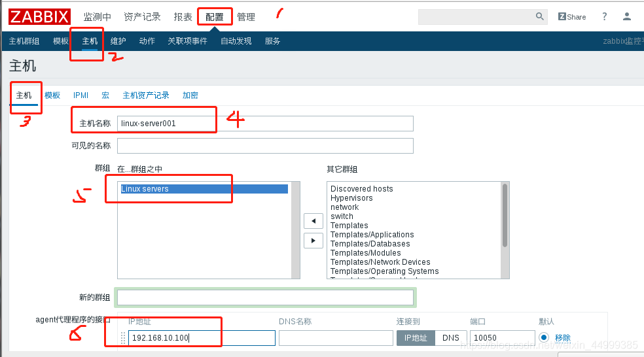Select Templates/Applications group entry
This screenshot has width=644, height=357.
coord(372,235)
